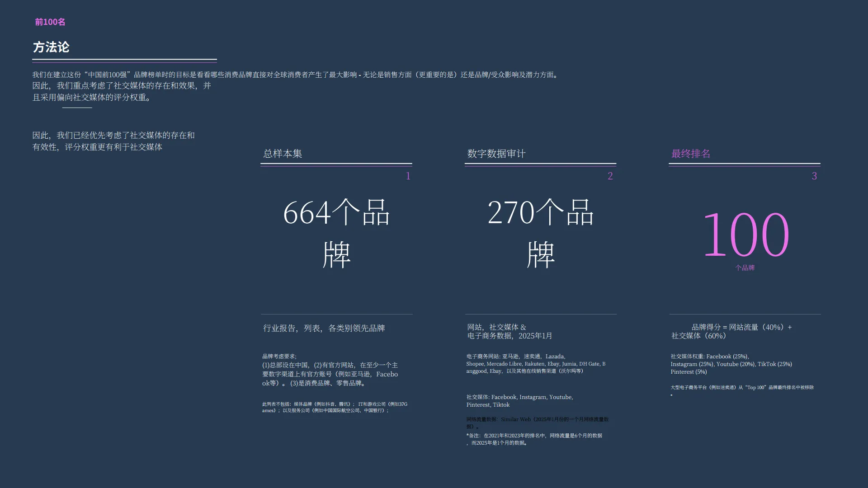868x488 pixels.
Task: Click the "社交媒体: Facebook" platform list
Action: pyautogui.click(x=519, y=401)
